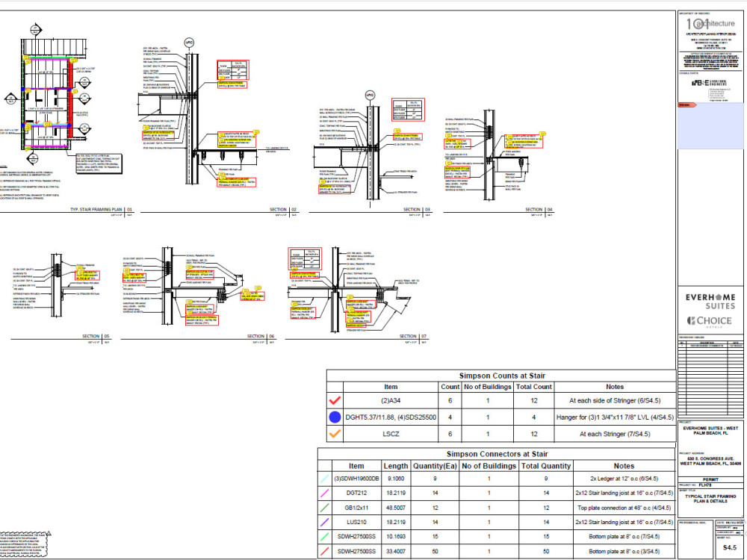Click the 'TYP. STAIR FRAMING PLAN 01' drawing title

(101, 210)
